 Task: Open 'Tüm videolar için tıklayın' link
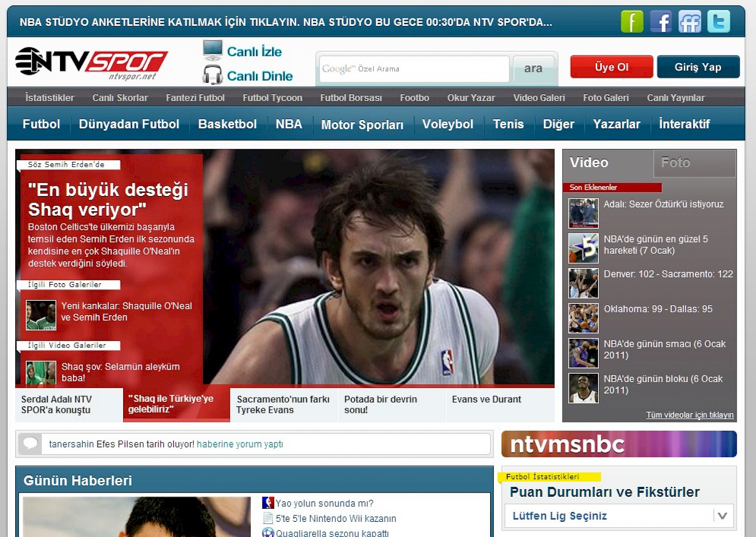click(x=689, y=415)
